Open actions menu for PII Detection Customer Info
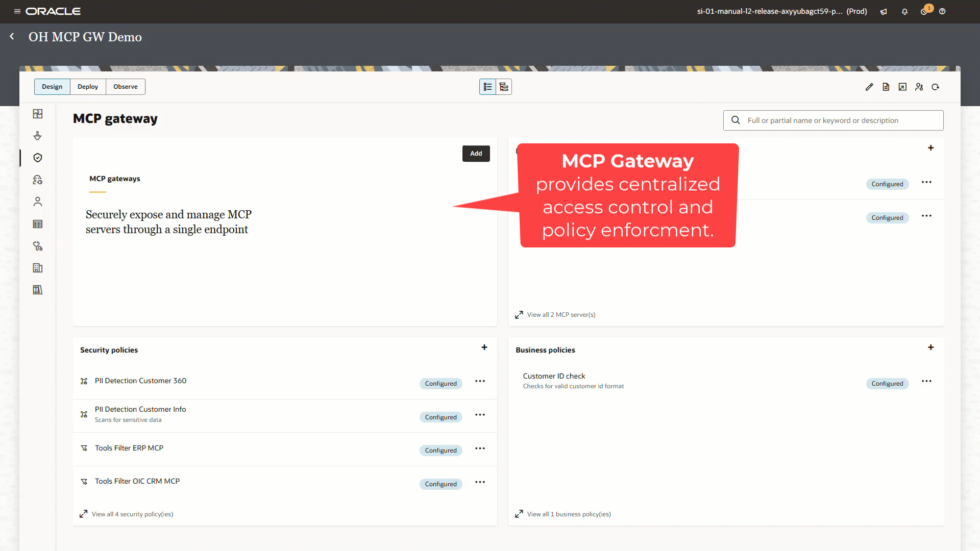980x551 pixels. click(480, 415)
